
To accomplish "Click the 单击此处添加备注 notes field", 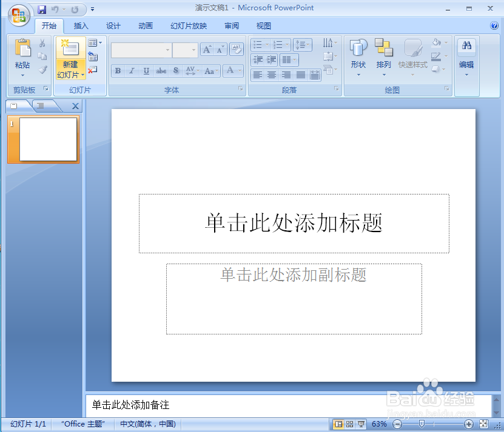I will (x=288, y=405).
